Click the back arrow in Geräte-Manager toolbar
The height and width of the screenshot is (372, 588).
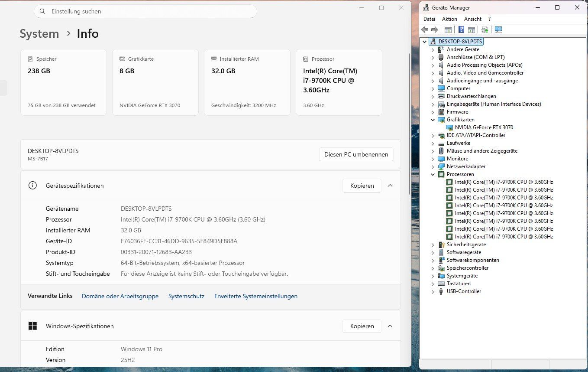[x=425, y=29]
